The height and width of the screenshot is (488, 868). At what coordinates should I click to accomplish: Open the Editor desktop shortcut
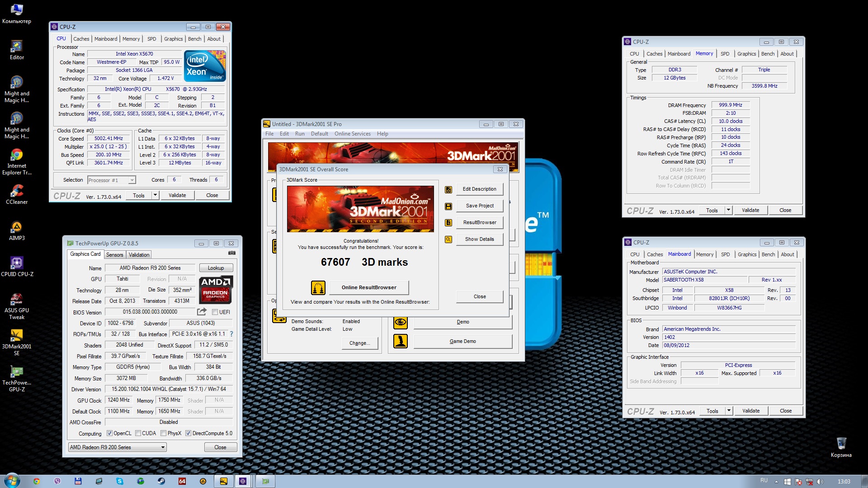(17, 50)
